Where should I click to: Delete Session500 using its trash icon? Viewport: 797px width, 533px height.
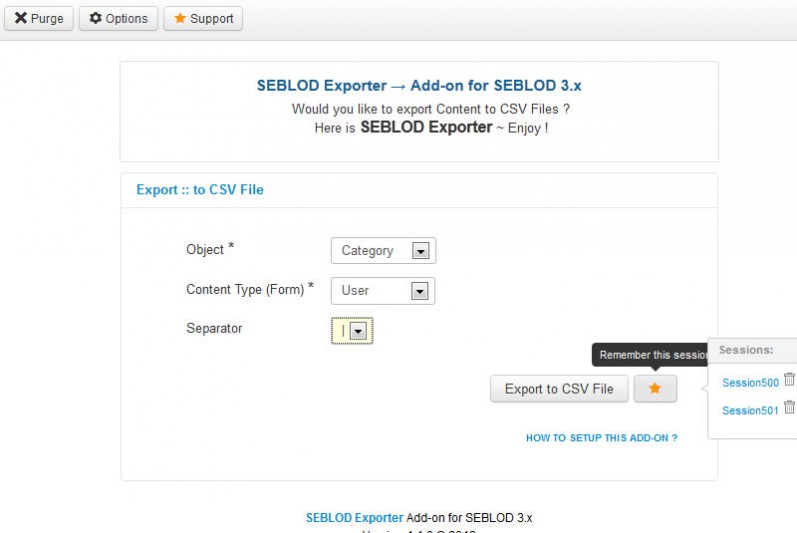pyautogui.click(x=789, y=379)
